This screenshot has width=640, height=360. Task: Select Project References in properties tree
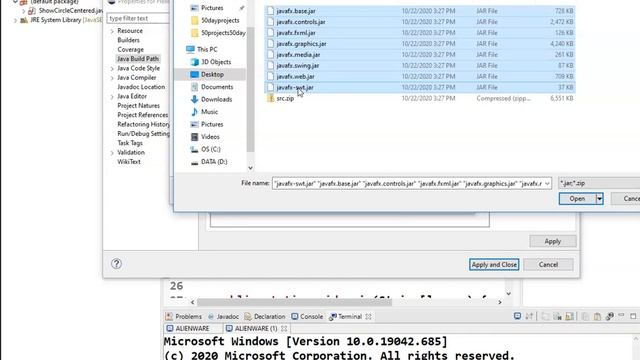point(142,115)
